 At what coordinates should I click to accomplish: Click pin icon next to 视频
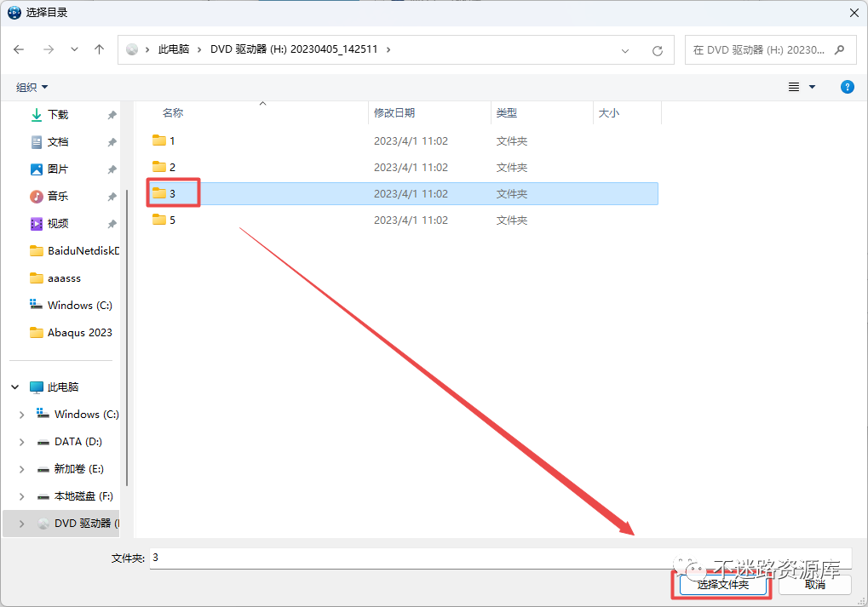(x=112, y=224)
